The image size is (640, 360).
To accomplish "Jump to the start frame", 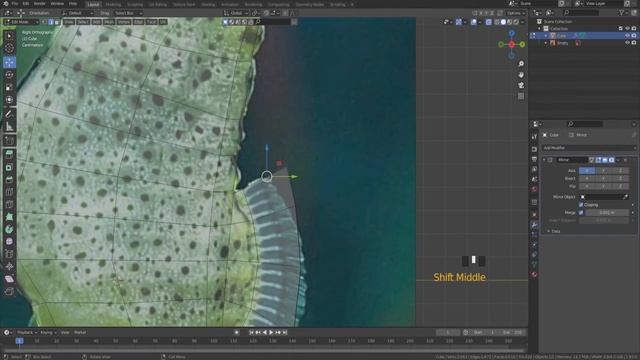I will click(251, 333).
